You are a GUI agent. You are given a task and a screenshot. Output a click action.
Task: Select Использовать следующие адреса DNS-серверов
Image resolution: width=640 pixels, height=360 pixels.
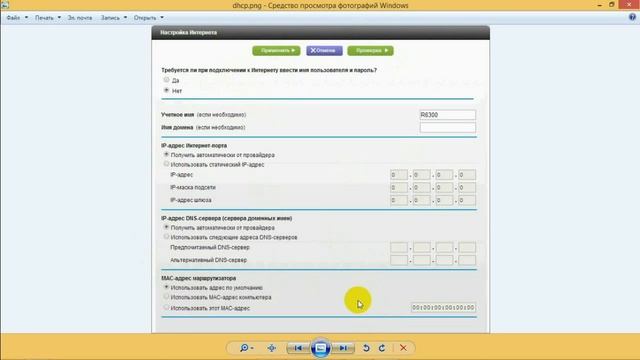coord(166,237)
